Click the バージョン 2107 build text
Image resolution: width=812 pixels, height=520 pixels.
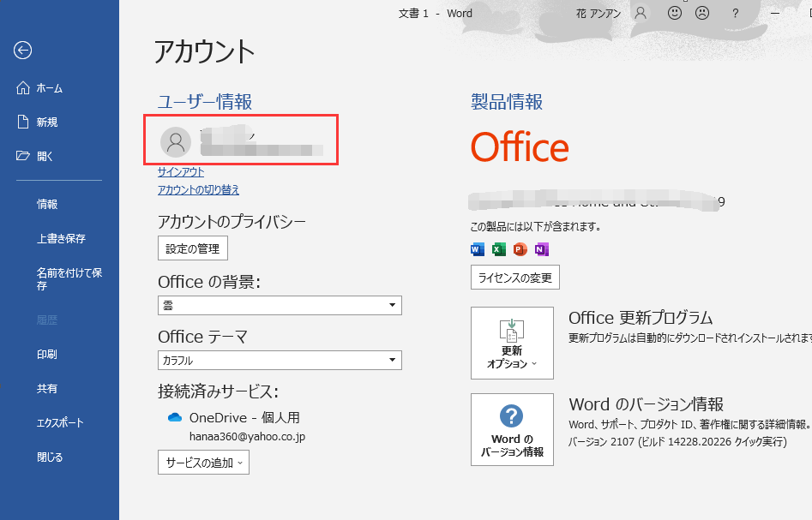678,442
